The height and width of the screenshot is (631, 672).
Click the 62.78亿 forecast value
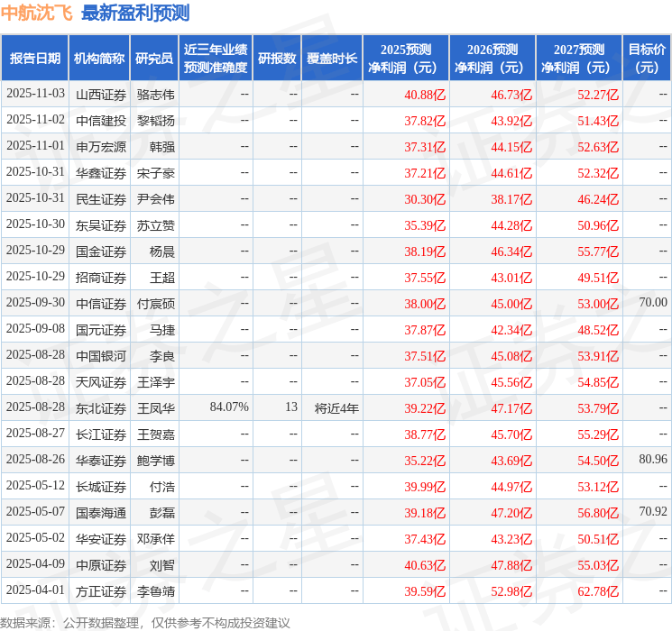tap(598, 591)
